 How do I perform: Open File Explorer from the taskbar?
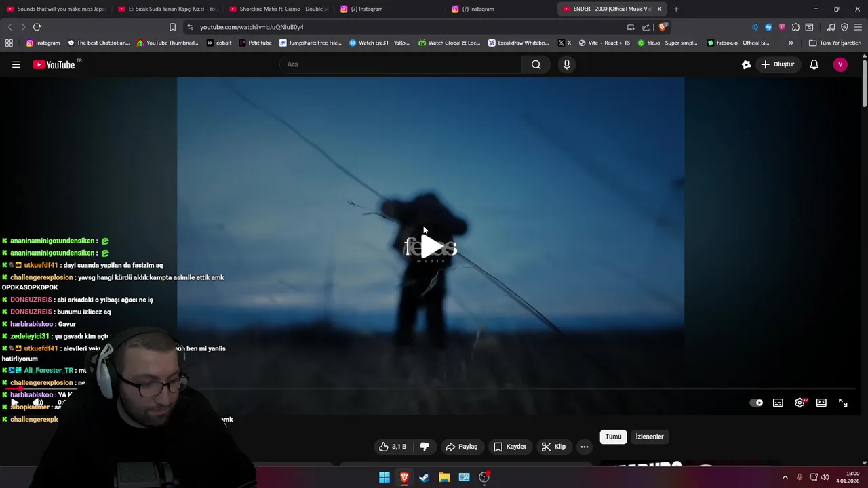tap(444, 477)
